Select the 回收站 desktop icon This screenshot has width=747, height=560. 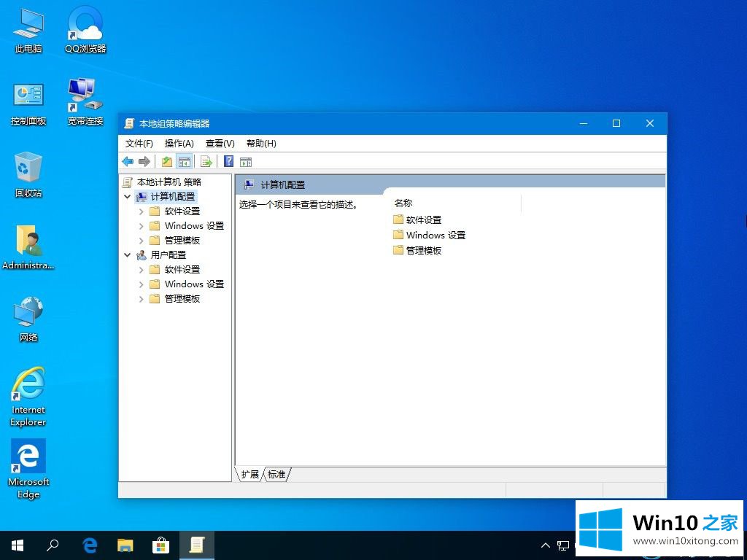click(28, 175)
